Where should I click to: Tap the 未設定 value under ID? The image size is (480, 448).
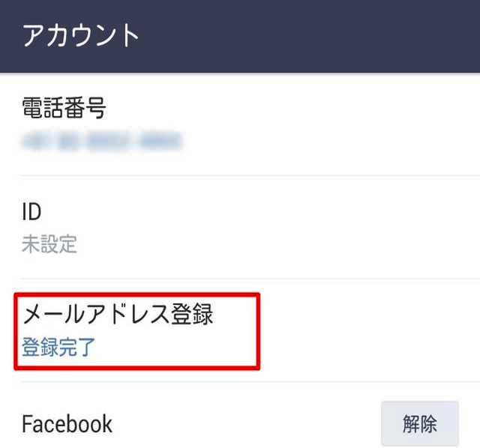click(x=49, y=244)
